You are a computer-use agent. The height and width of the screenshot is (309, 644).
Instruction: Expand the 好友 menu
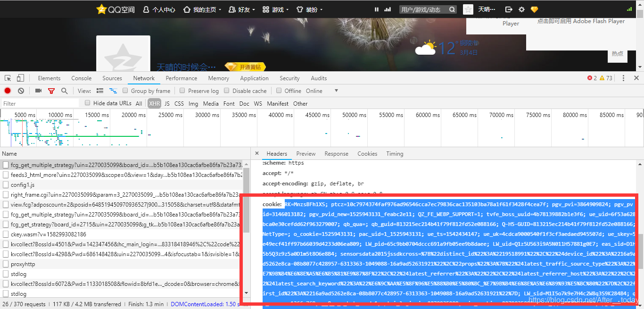[x=241, y=9]
